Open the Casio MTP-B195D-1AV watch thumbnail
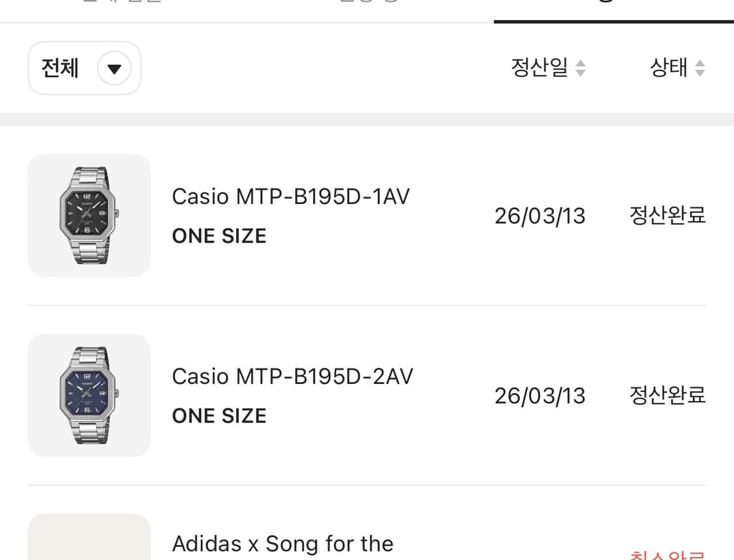 tap(89, 215)
